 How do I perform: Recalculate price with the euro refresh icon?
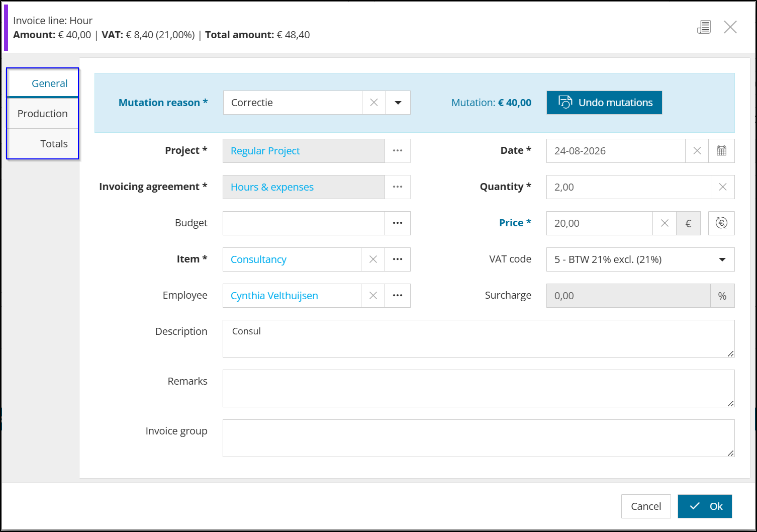721,223
